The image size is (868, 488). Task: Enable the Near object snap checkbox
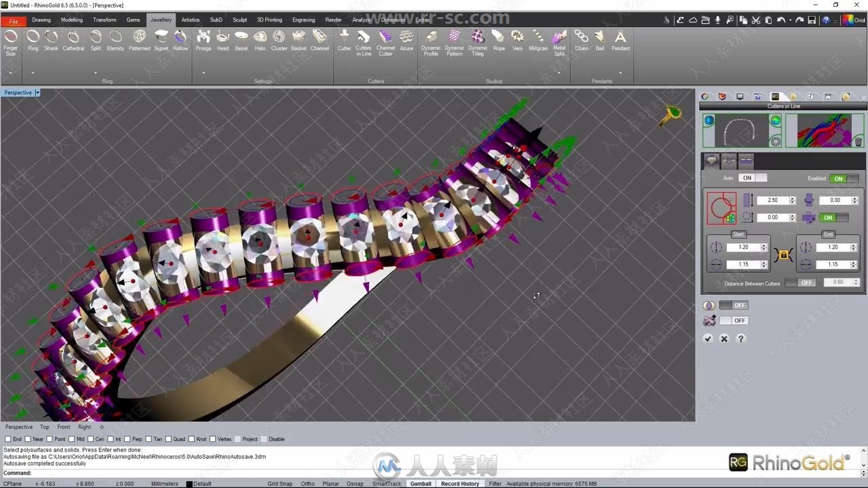pyautogui.click(x=28, y=439)
